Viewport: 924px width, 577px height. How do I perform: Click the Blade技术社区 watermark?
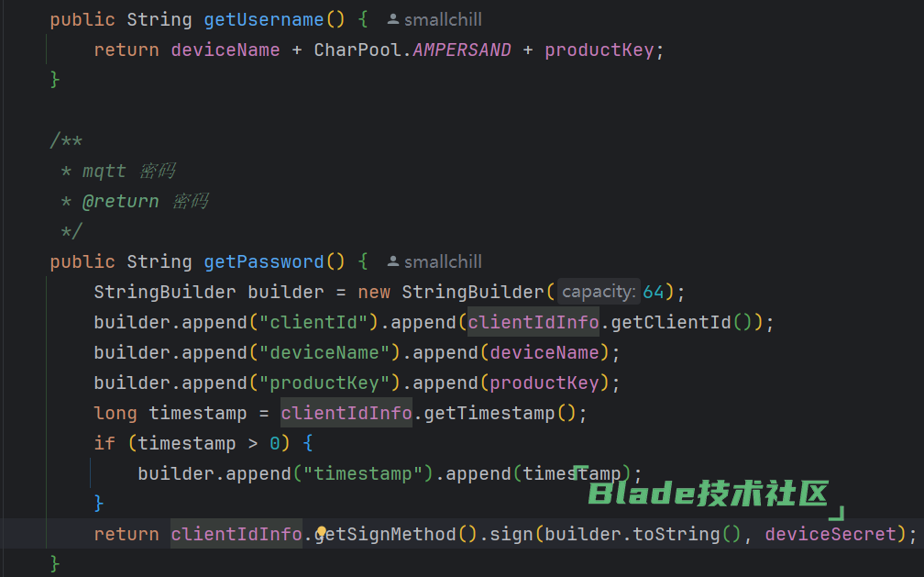coord(709,494)
